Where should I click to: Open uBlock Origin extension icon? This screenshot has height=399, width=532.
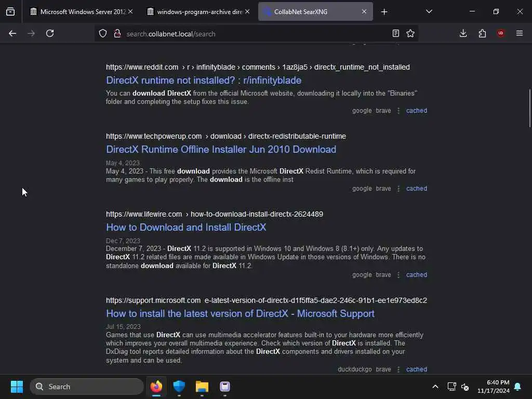501,33
